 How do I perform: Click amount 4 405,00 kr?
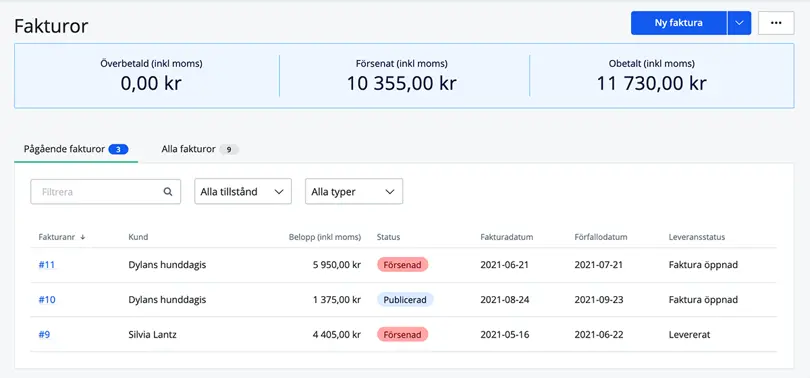click(337, 335)
